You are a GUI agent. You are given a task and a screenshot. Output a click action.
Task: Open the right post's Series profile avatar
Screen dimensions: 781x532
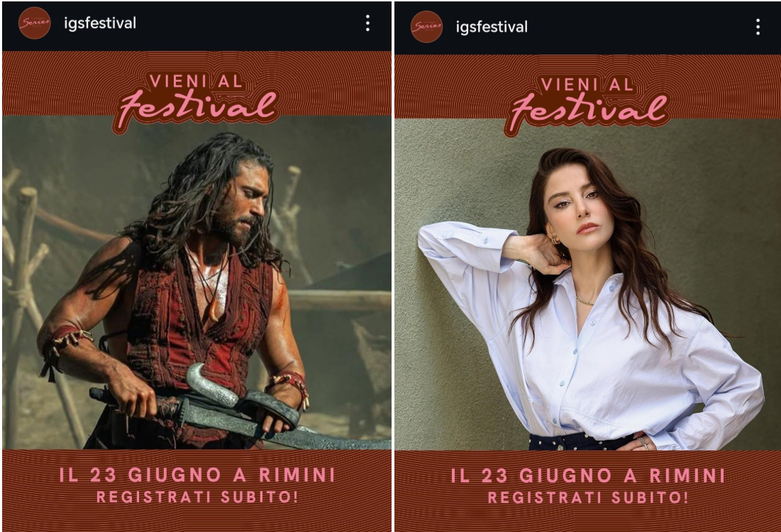tap(427, 26)
